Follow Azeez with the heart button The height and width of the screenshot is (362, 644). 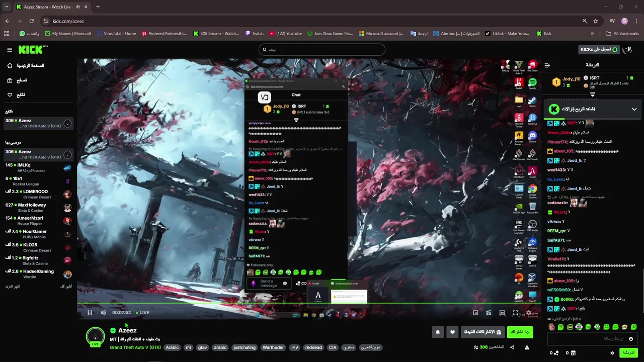(452, 332)
